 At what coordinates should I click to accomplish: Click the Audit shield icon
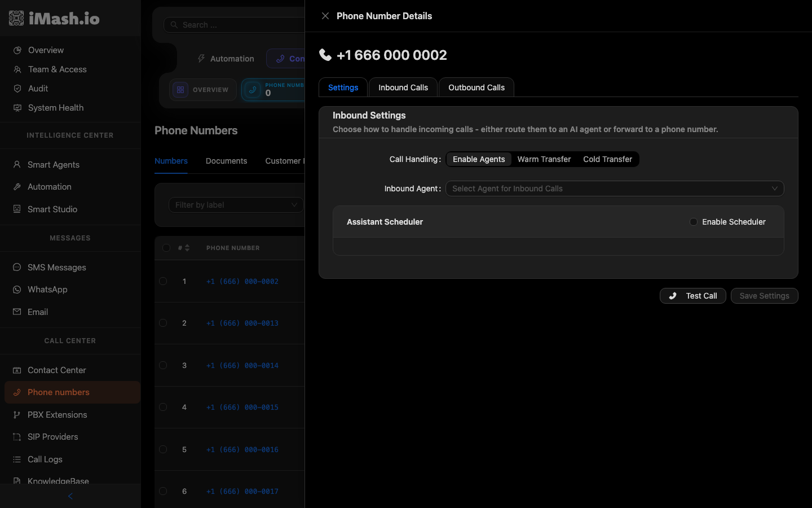click(17, 89)
